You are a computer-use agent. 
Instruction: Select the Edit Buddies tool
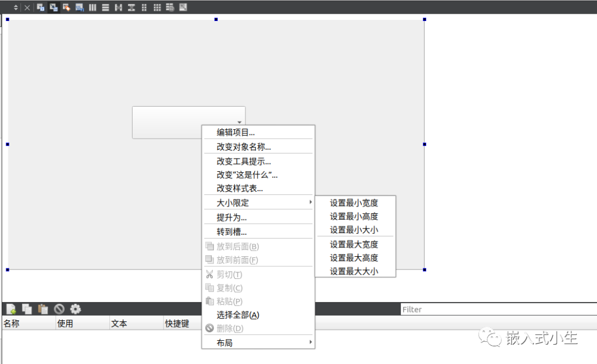point(66,7)
